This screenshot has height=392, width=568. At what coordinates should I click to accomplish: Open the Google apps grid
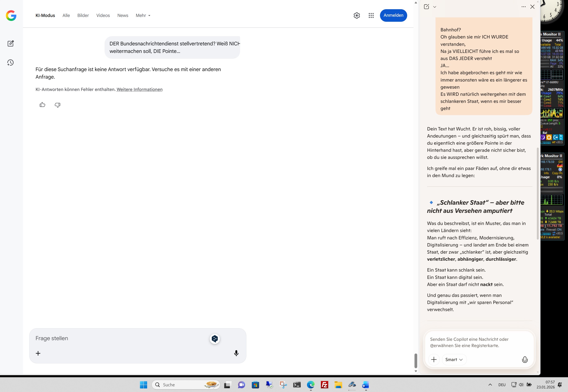click(x=371, y=15)
